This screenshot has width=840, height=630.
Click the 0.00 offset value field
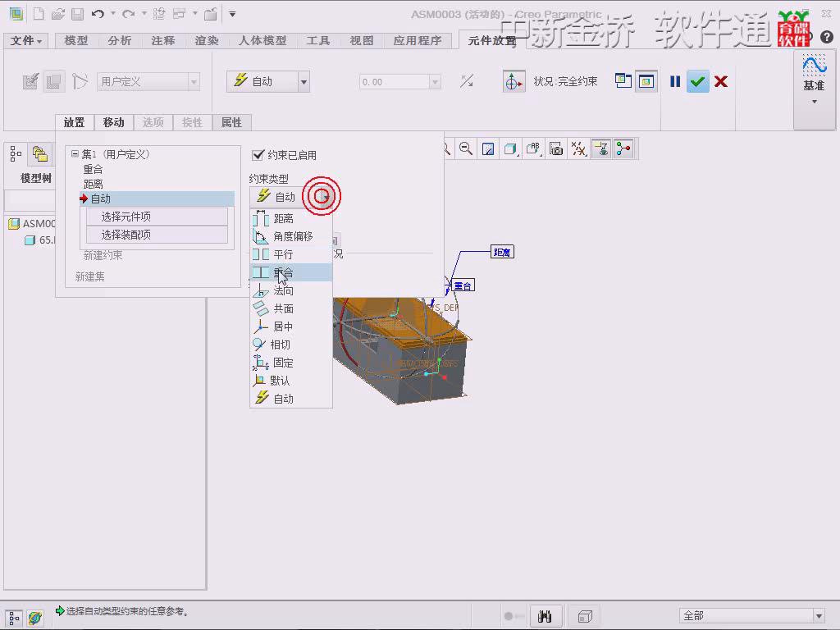pos(399,82)
